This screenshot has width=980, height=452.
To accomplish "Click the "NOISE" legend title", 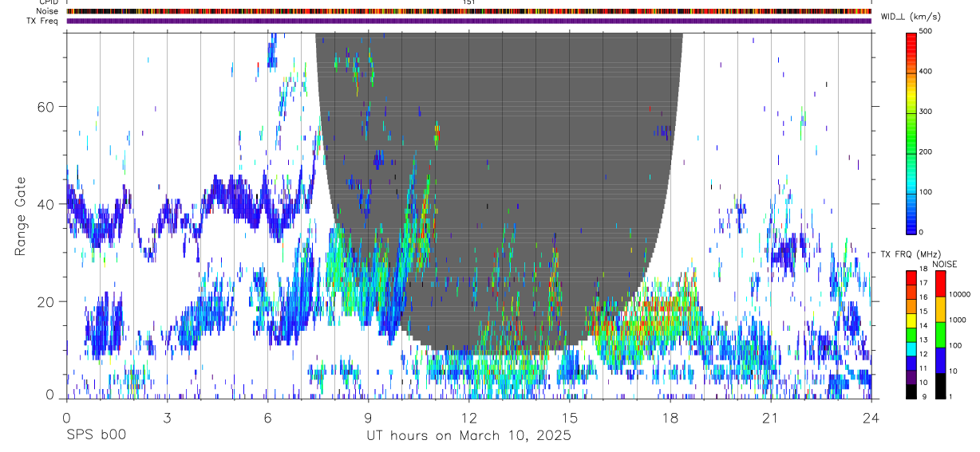I will click(x=945, y=264).
